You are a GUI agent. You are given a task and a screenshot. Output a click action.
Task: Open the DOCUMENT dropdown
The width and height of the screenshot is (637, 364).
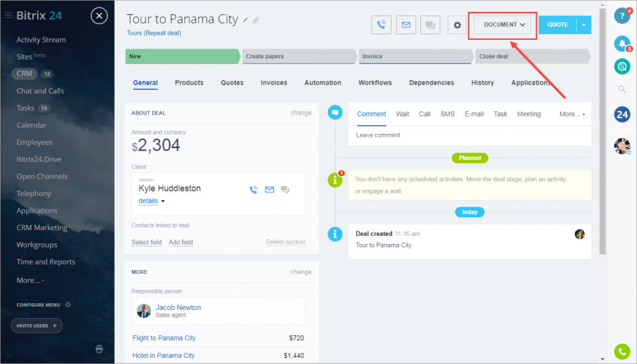point(504,25)
